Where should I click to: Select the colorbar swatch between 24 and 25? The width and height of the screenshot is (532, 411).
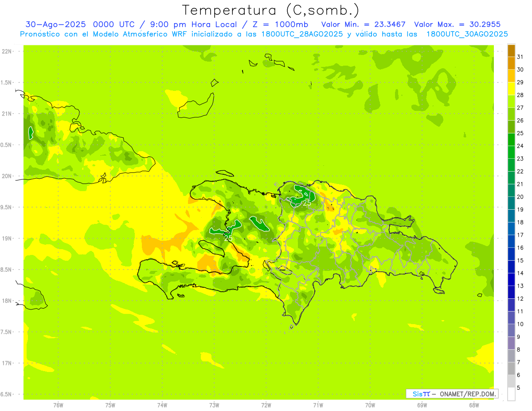coord(511,139)
